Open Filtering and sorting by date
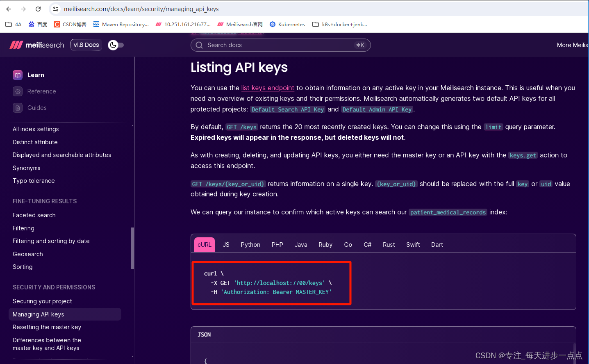 (51, 241)
